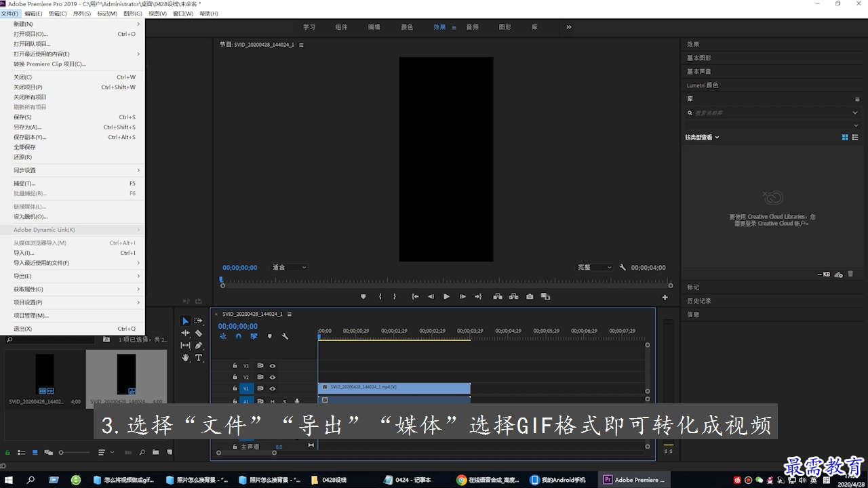Toggle the timeline Snap magnet icon
868x488 pixels.
tap(238, 336)
